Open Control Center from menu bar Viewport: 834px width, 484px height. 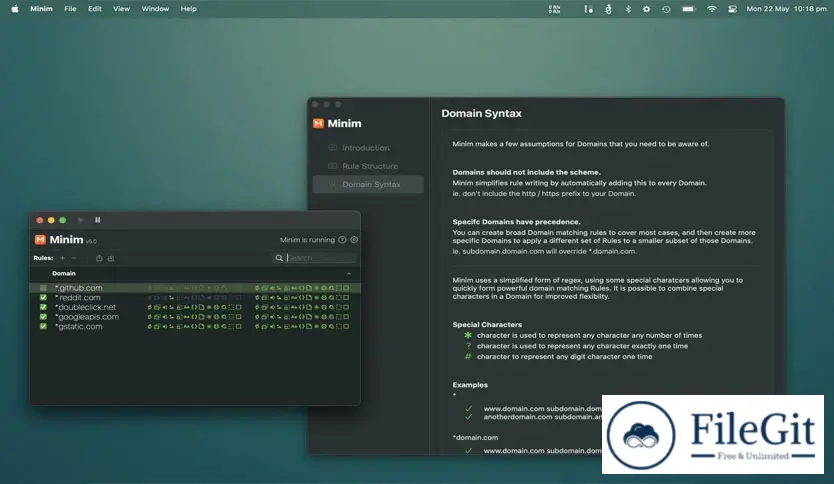pos(732,9)
